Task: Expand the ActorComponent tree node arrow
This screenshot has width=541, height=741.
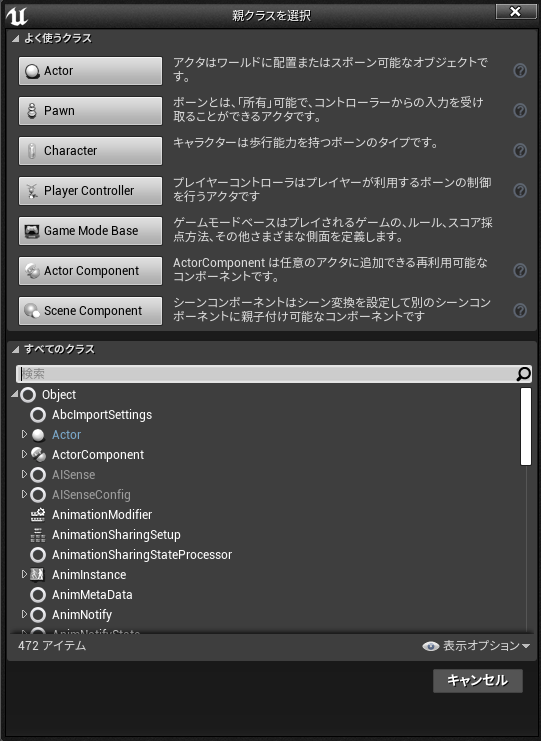Action: [x=25, y=454]
